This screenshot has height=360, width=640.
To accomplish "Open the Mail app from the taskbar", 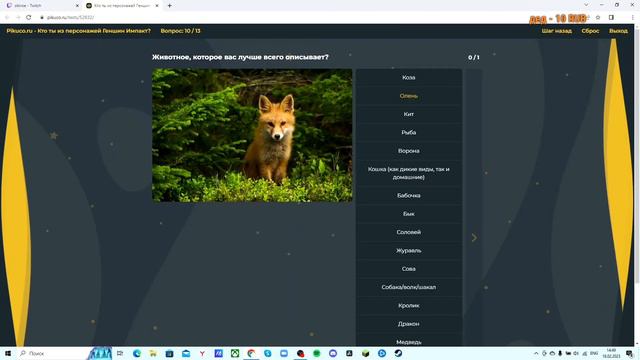I will click(186, 353).
